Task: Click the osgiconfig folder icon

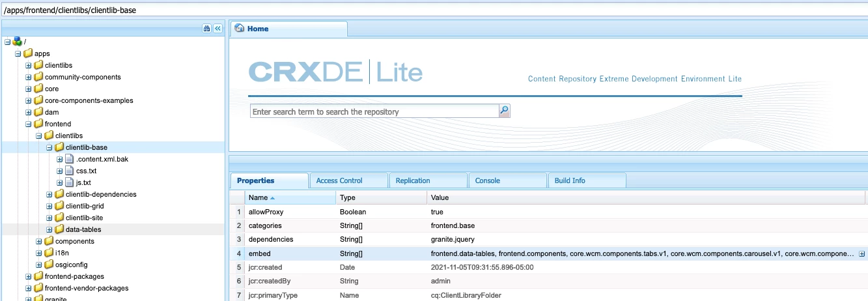Action: pyautogui.click(x=49, y=265)
